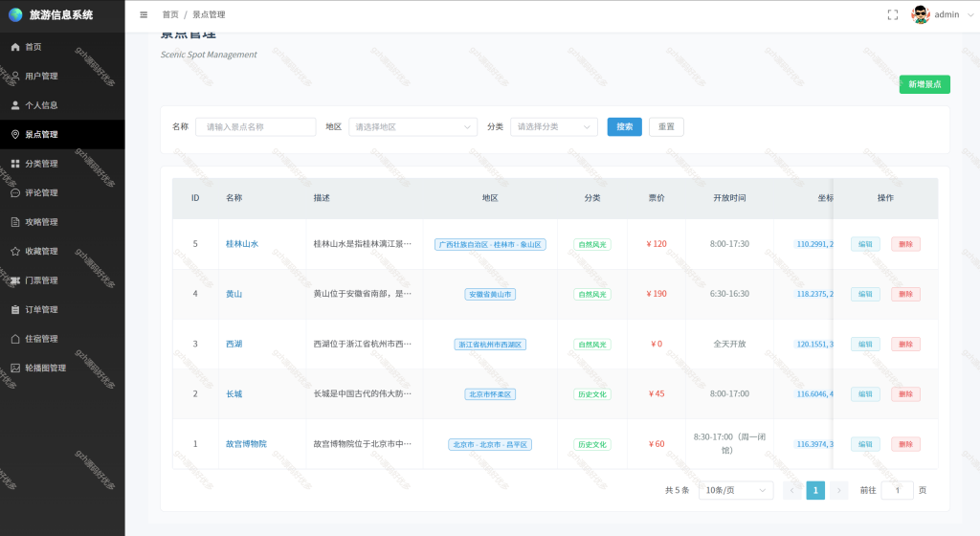Image resolution: width=980 pixels, height=536 pixels.
Task: Click the previous page arrow
Action: point(791,490)
